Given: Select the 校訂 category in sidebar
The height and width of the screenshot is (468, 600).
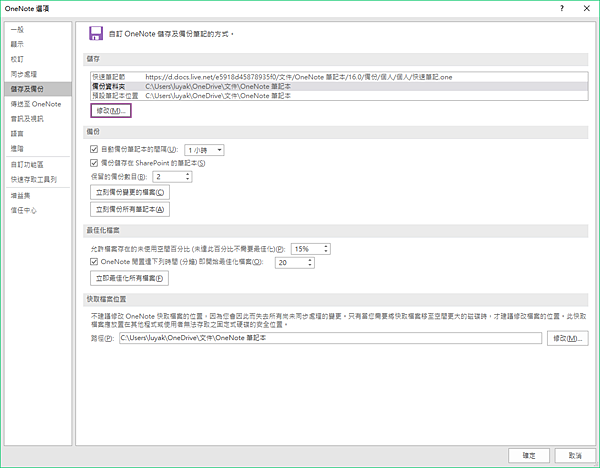Looking at the screenshot, I should (38, 59).
